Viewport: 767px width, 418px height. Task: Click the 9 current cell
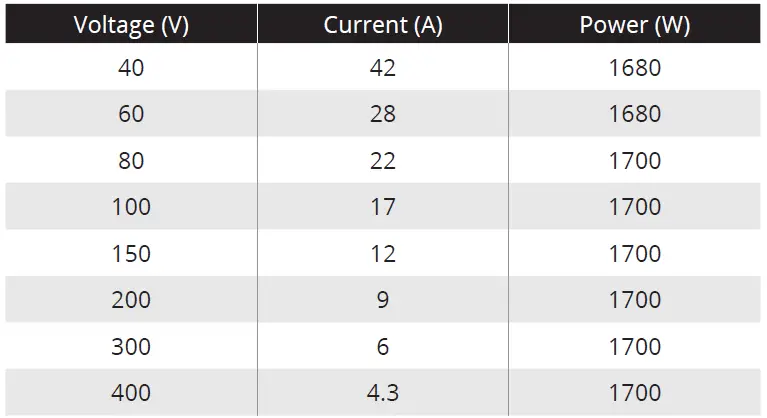click(x=383, y=300)
